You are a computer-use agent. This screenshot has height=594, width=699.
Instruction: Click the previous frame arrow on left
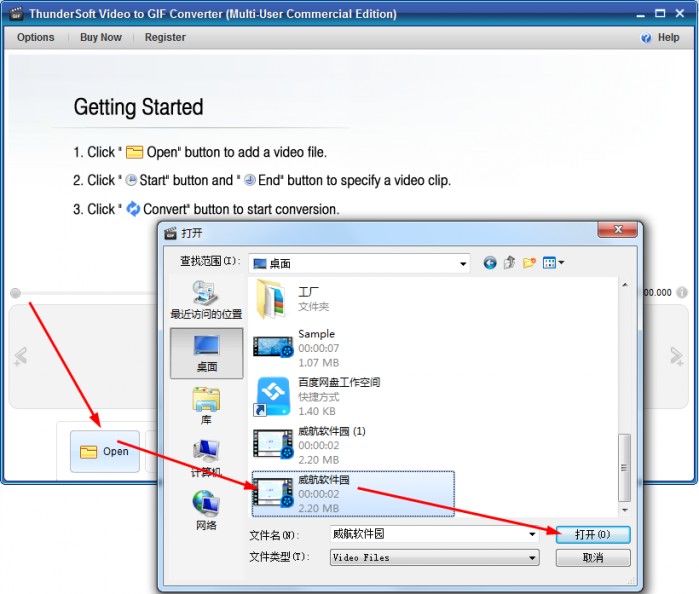coord(21,356)
